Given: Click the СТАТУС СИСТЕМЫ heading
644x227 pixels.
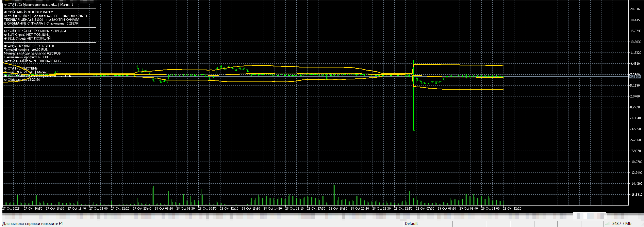Looking at the screenshot, I should click(22, 69).
